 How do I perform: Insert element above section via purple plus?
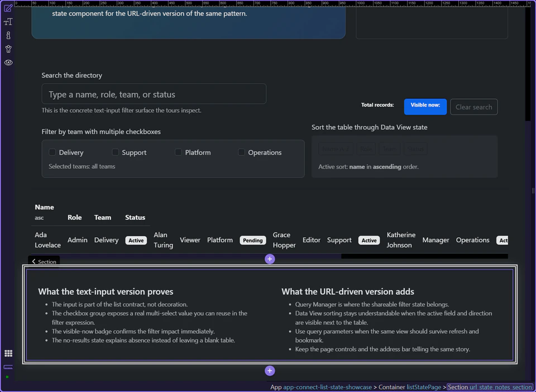pyautogui.click(x=270, y=259)
